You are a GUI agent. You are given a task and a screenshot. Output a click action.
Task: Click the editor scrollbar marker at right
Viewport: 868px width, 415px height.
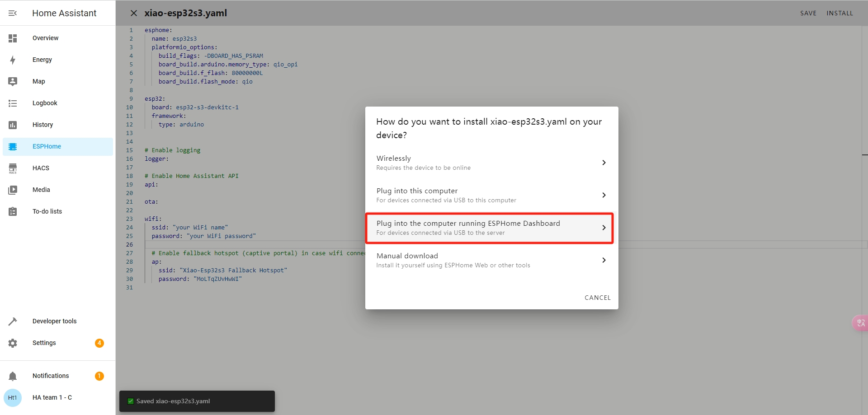[x=865, y=155]
